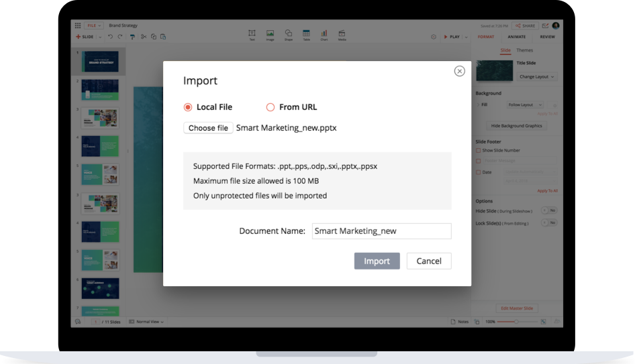Insert a Text box from toolbar

click(x=252, y=35)
